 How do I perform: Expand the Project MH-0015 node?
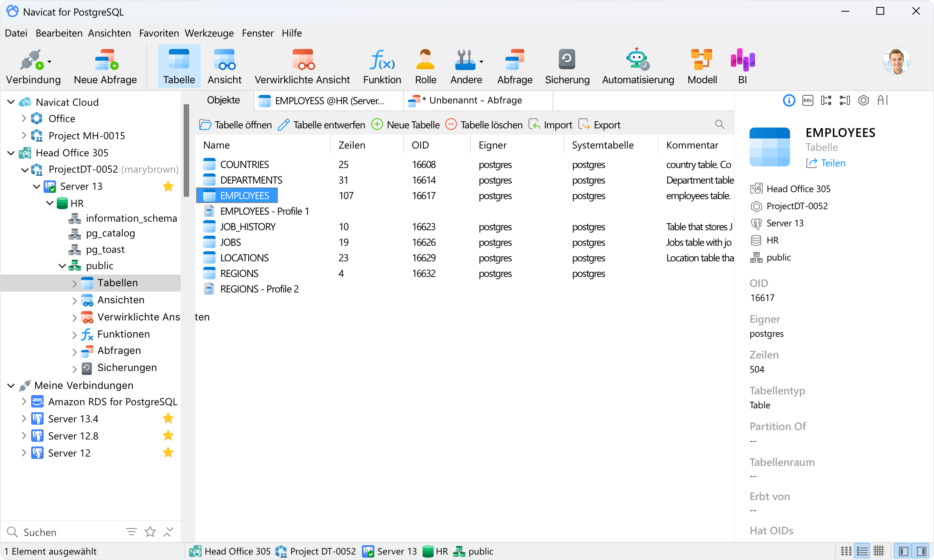(x=24, y=135)
